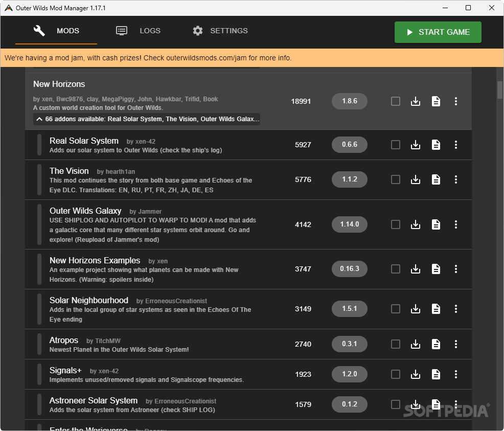
Task: Click the wrench icon in MODS tab
Action: click(39, 31)
